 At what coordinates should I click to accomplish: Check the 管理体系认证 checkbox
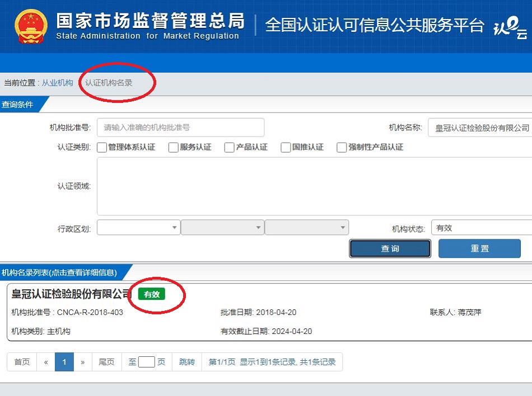click(x=102, y=148)
